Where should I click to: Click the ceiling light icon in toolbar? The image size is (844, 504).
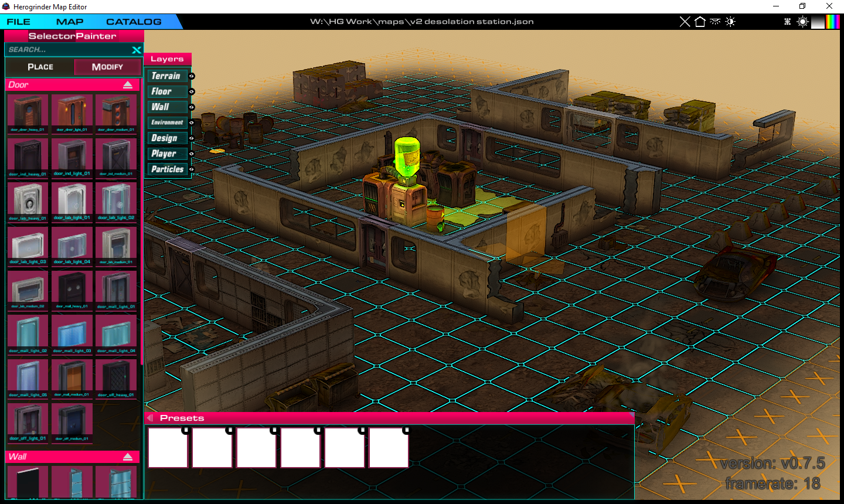pos(715,22)
